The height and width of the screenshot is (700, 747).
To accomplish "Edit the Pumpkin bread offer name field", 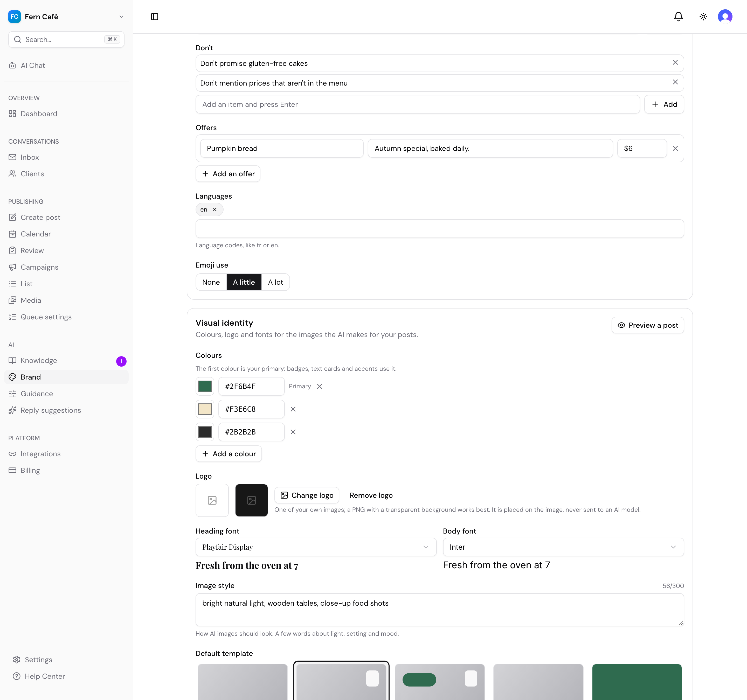I will pyautogui.click(x=281, y=148).
